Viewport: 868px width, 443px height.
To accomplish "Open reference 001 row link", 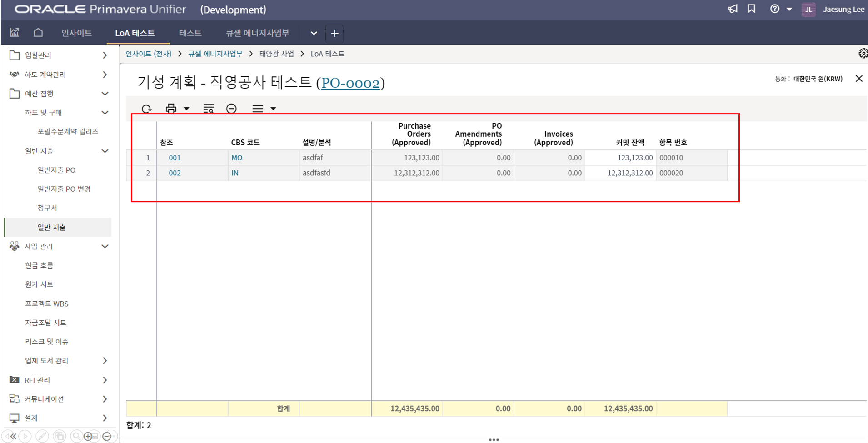I will click(175, 158).
